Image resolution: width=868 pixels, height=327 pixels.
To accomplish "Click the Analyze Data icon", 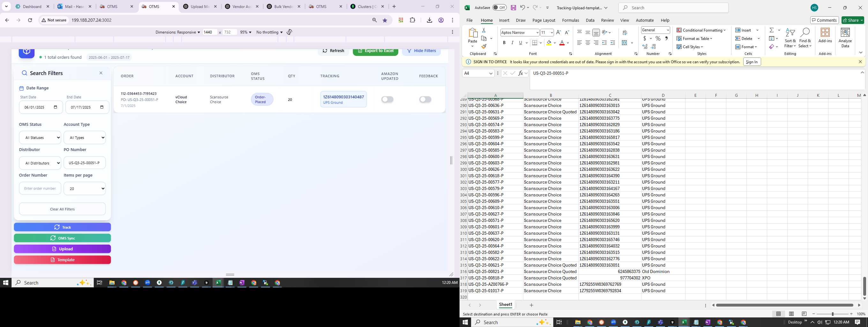I will [x=845, y=37].
